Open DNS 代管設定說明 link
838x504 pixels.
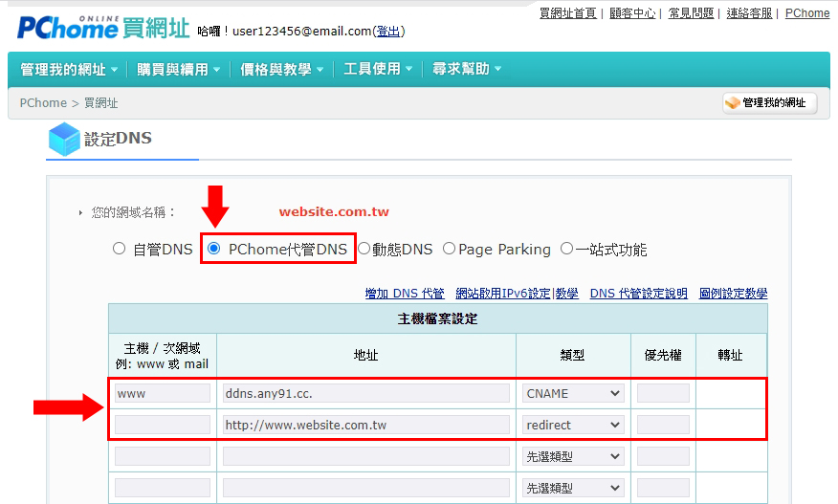(x=638, y=294)
